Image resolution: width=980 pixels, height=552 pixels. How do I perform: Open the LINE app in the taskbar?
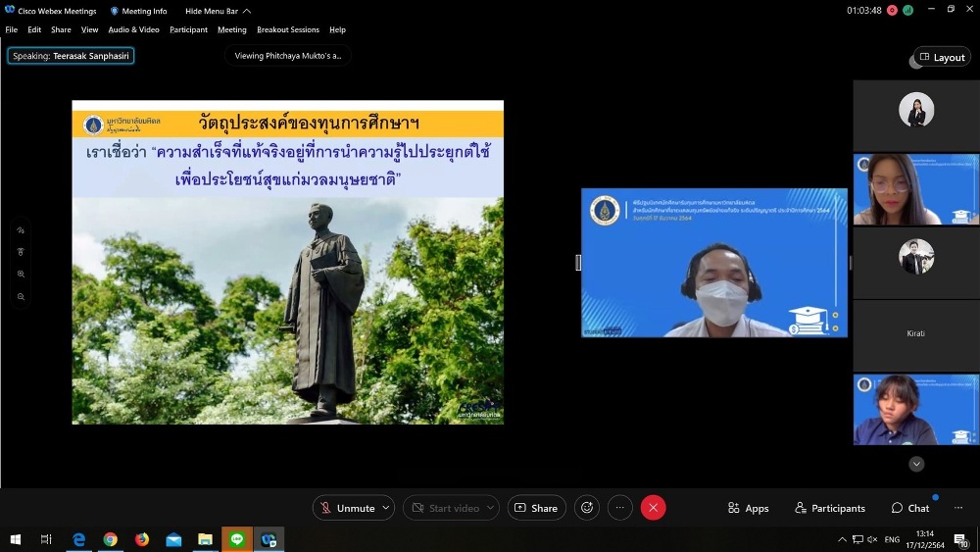[236, 539]
